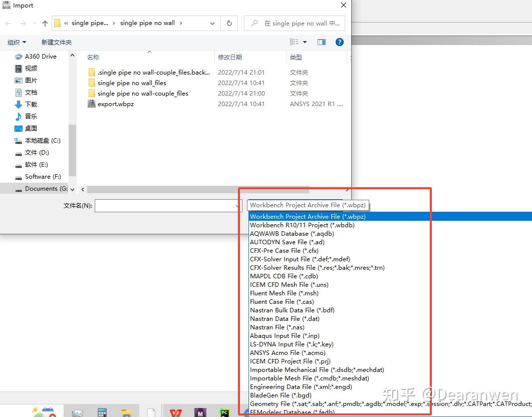Choose Nastran File (*.nas)

[277, 327]
